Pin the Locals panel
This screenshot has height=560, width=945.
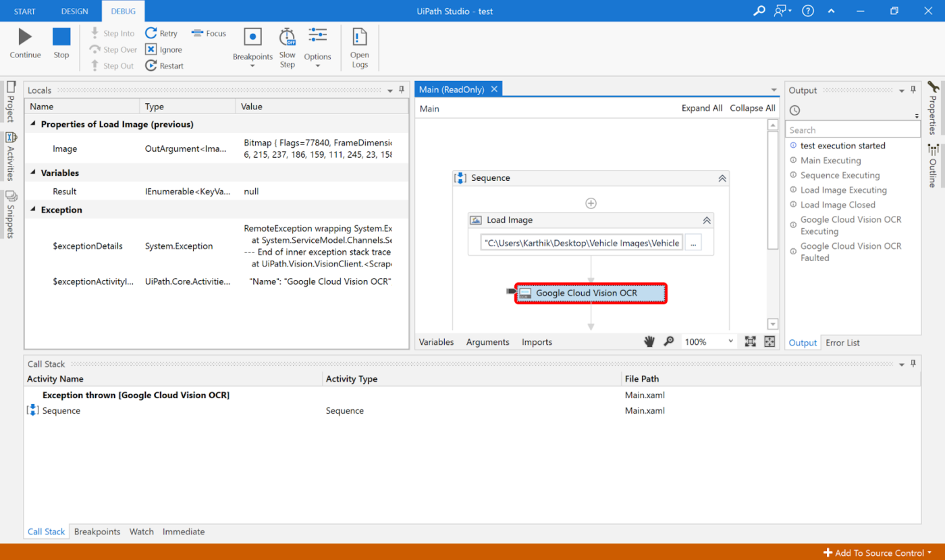point(402,90)
